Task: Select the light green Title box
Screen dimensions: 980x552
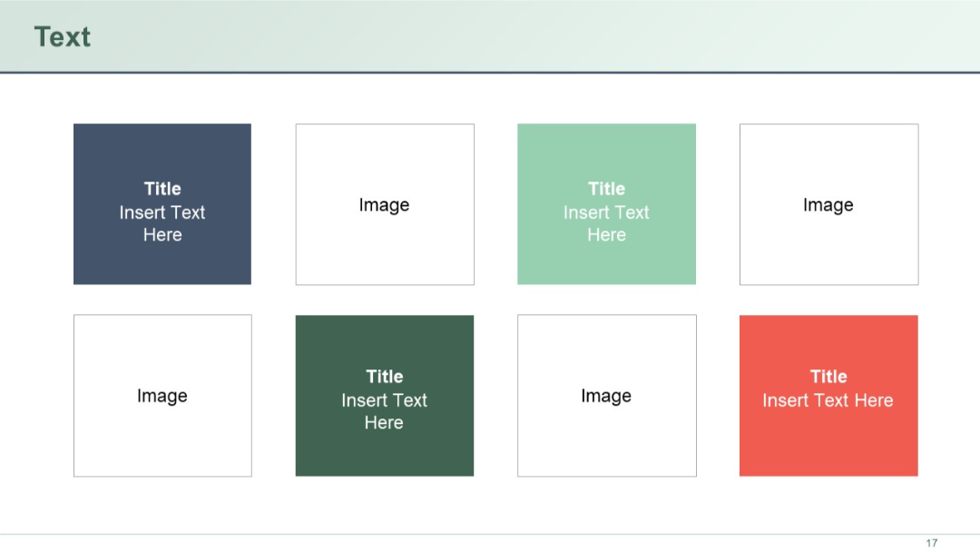Action: coord(606,203)
